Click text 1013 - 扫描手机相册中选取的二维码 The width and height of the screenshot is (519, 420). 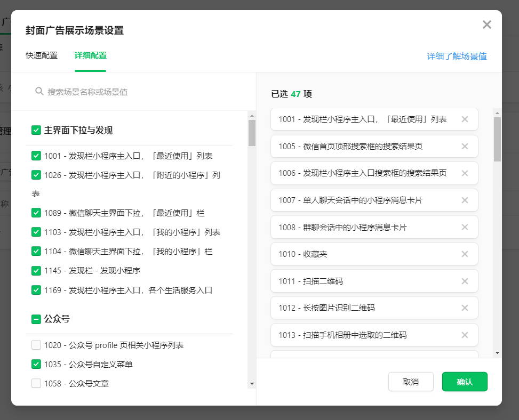pyautogui.click(x=342, y=335)
